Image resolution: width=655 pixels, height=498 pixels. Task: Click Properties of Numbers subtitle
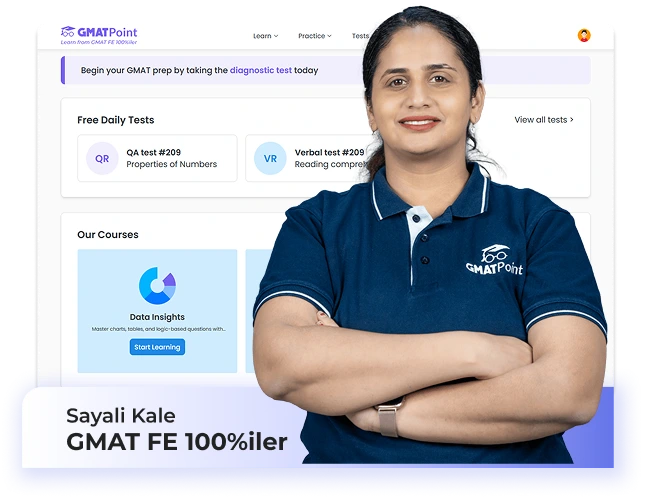coord(172,164)
